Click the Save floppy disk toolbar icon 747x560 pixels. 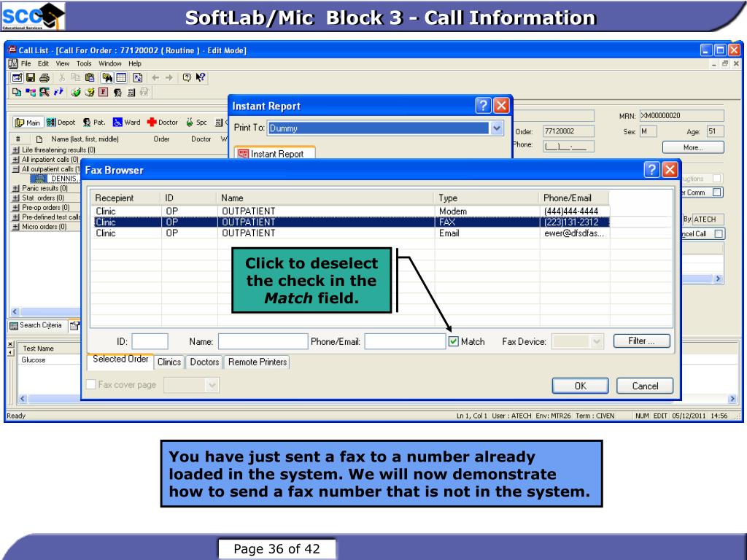(31, 77)
